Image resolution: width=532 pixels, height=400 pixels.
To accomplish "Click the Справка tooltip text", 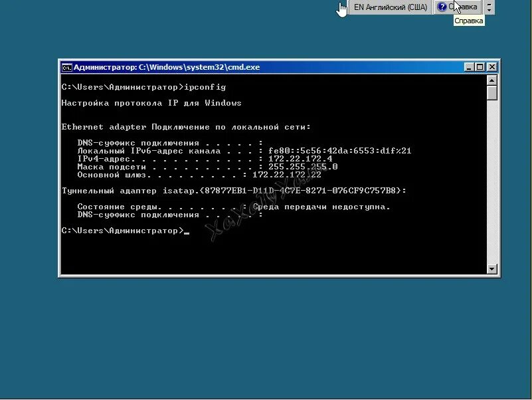I will 468,21.
